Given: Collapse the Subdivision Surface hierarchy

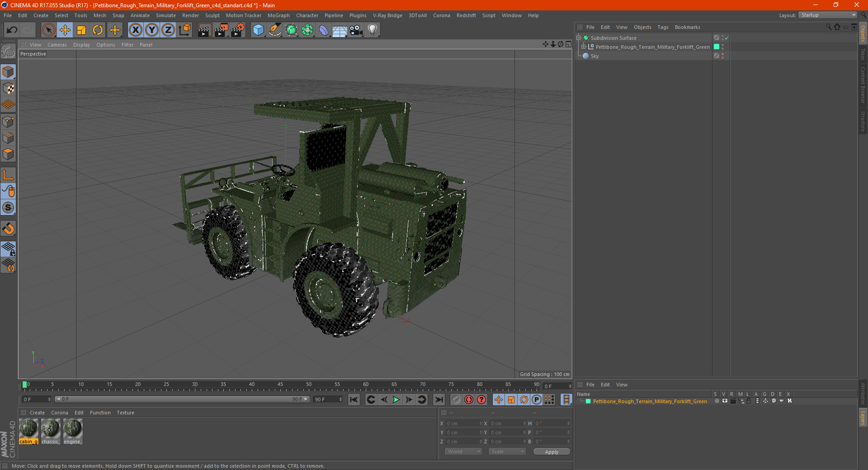Looking at the screenshot, I should click(578, 38).
